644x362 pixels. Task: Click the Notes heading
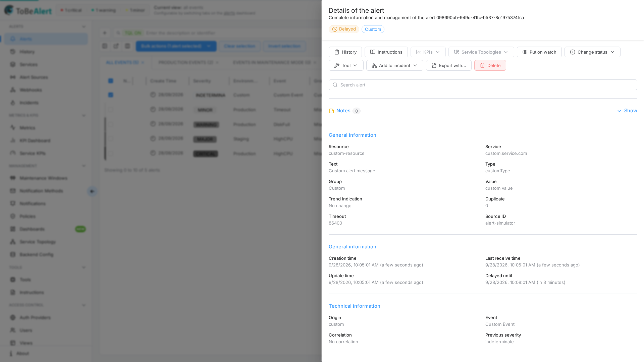(x=343, y=111)
